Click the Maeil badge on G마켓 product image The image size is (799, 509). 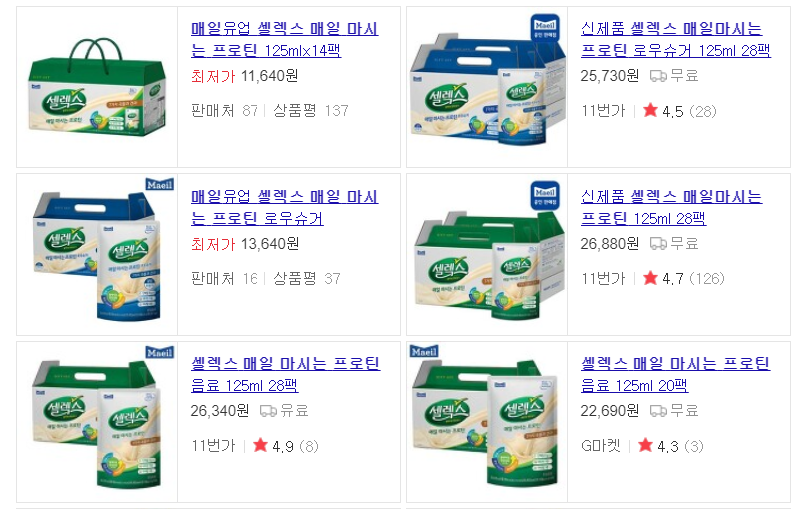pos(424,352)
